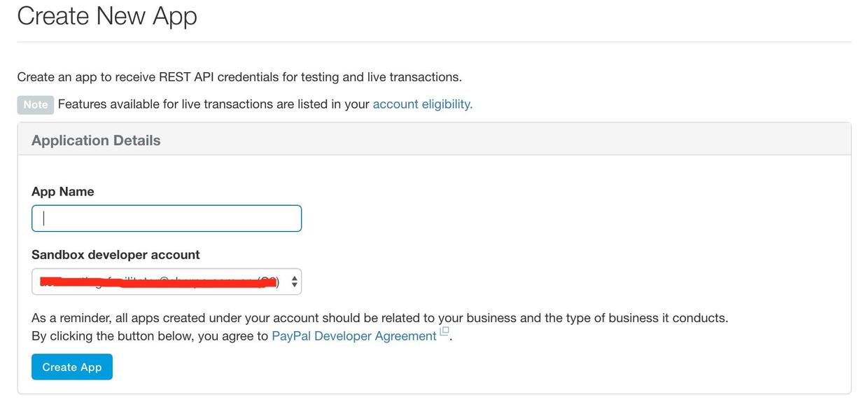
Task: Open the Sandbox developer account dropdown
Action: coord(167,282)
